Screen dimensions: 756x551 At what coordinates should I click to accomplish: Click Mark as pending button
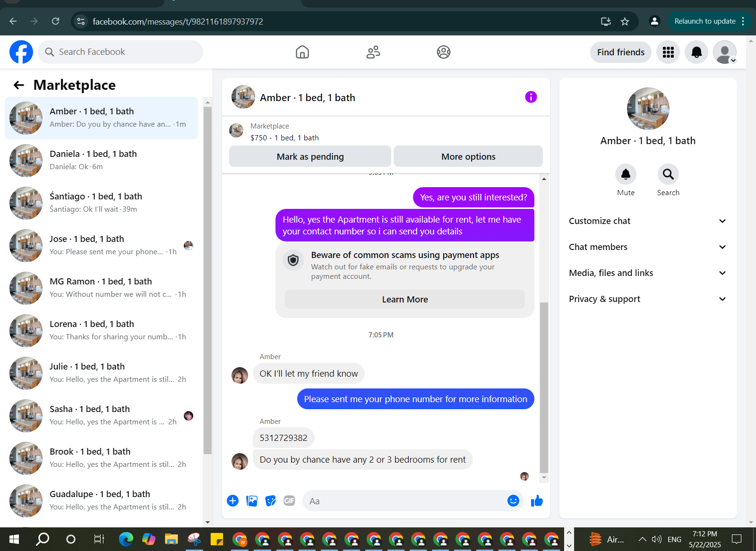(310, 156)
